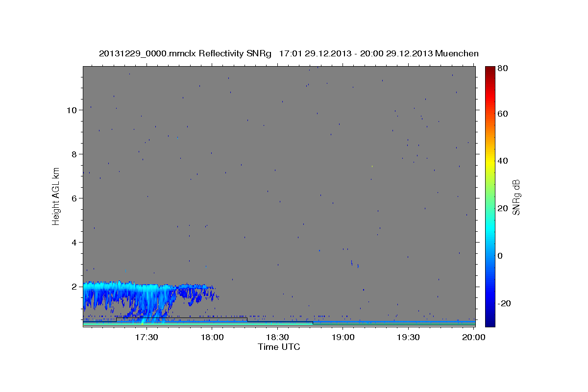The image size is (588, 392).
Task: Click the 19:00 time tick label
Action: (x=343, y=337)
